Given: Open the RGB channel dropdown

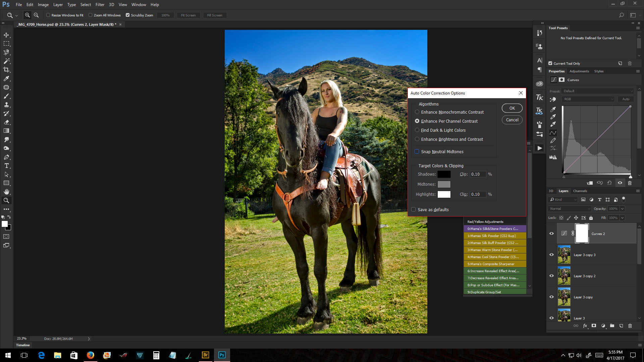Looking at the screenshot, I should pos(588,99).
